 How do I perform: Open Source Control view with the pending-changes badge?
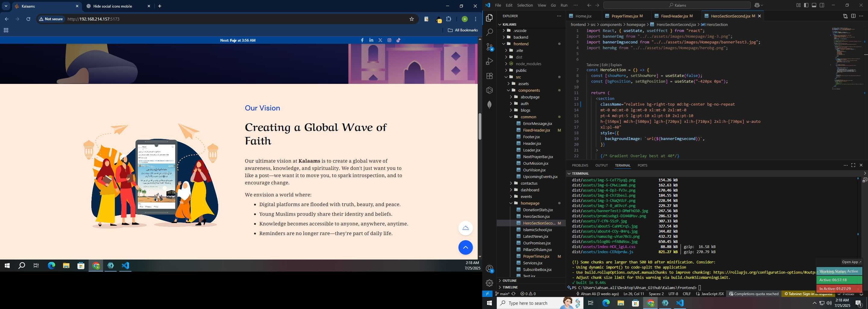point(489,47)
